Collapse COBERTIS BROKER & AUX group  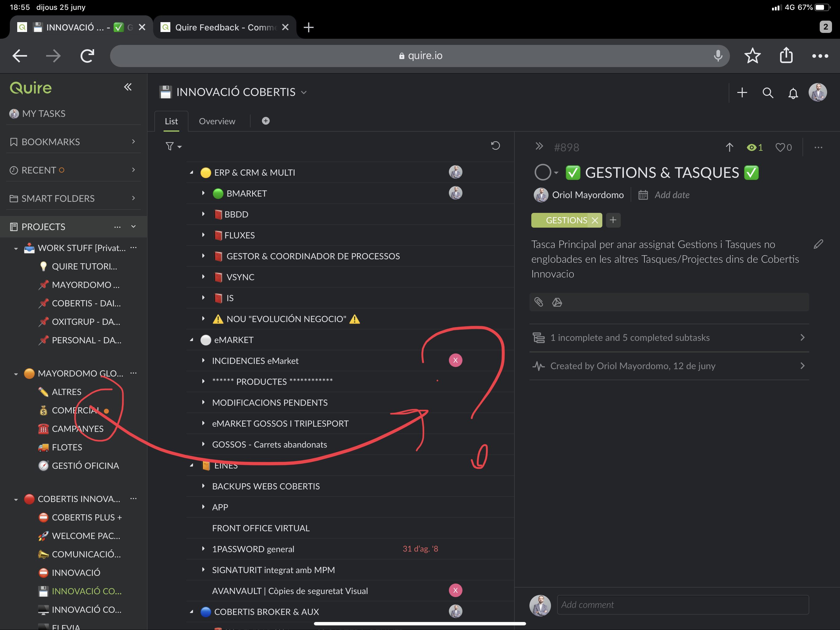point(192,611)
